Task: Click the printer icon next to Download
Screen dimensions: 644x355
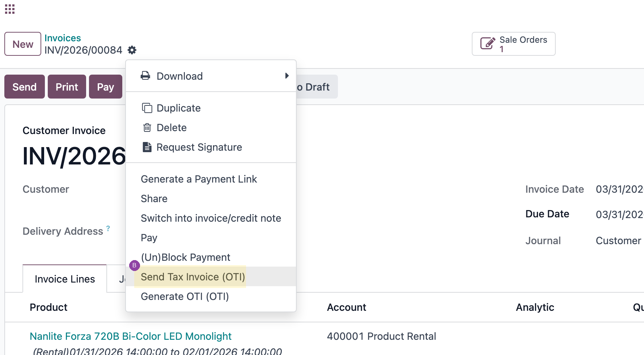Action: (145, 76)
